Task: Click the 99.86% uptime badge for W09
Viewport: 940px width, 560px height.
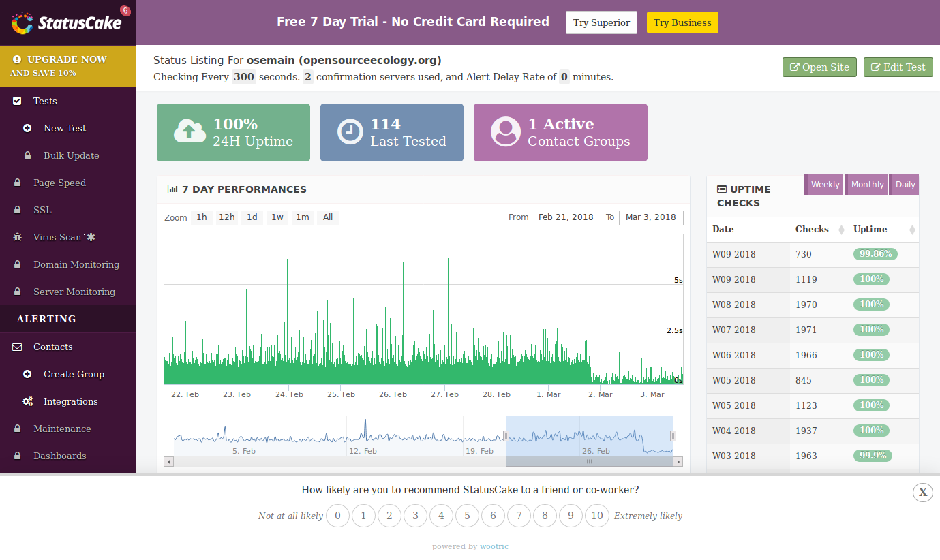Action: tap(876, 254)
